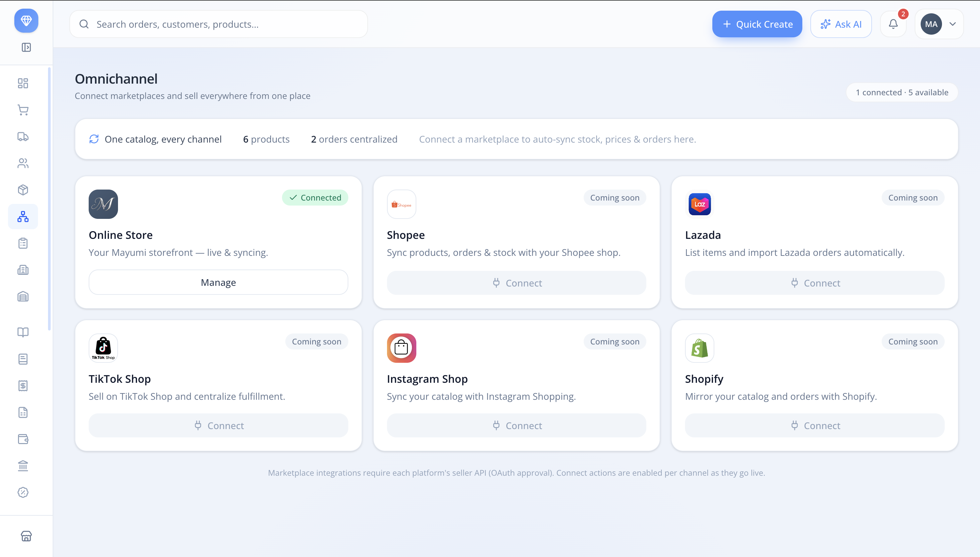The height and width of the screenshot is (557, 980).
Task: Click the Online Store card title
Action: click(x=121, y=235)
